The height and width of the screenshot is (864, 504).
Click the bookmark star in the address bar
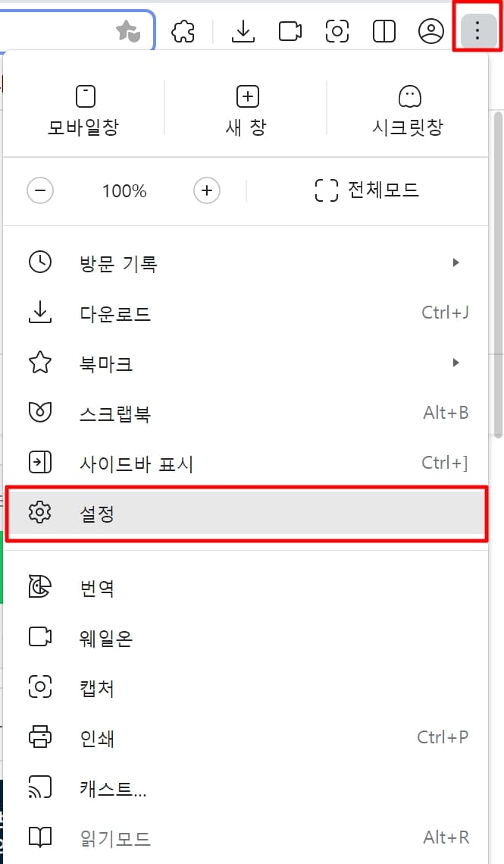[129, 31]
